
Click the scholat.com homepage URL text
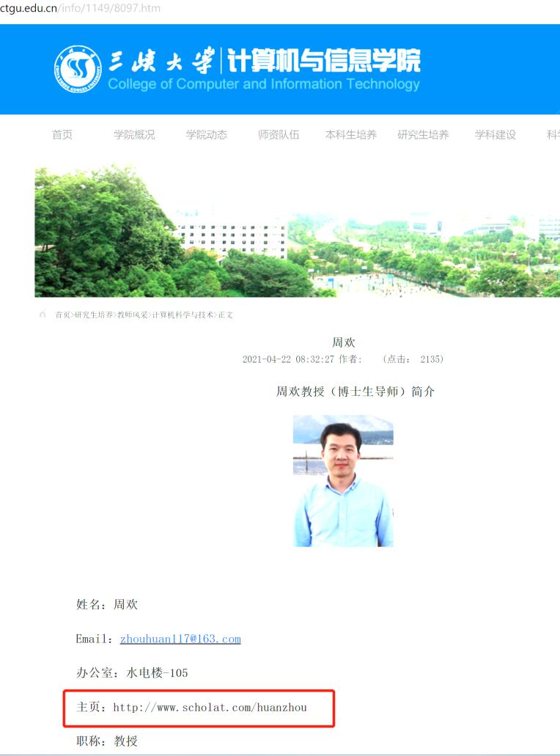210,708
